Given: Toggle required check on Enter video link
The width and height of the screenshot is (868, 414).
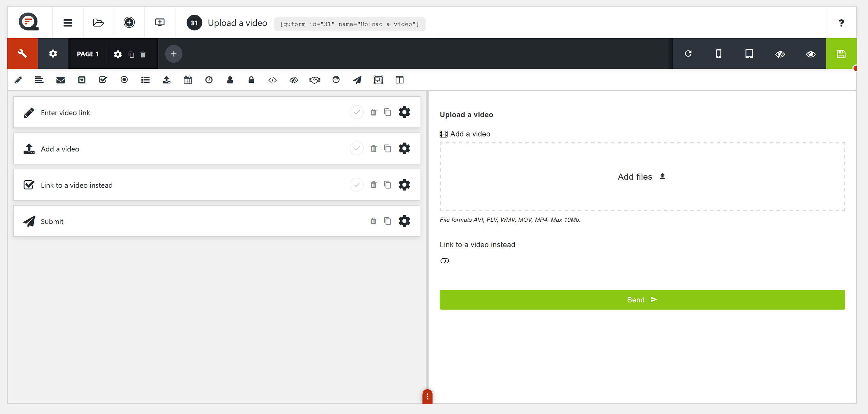Looking at the screenshot, I should coord(357,112).
